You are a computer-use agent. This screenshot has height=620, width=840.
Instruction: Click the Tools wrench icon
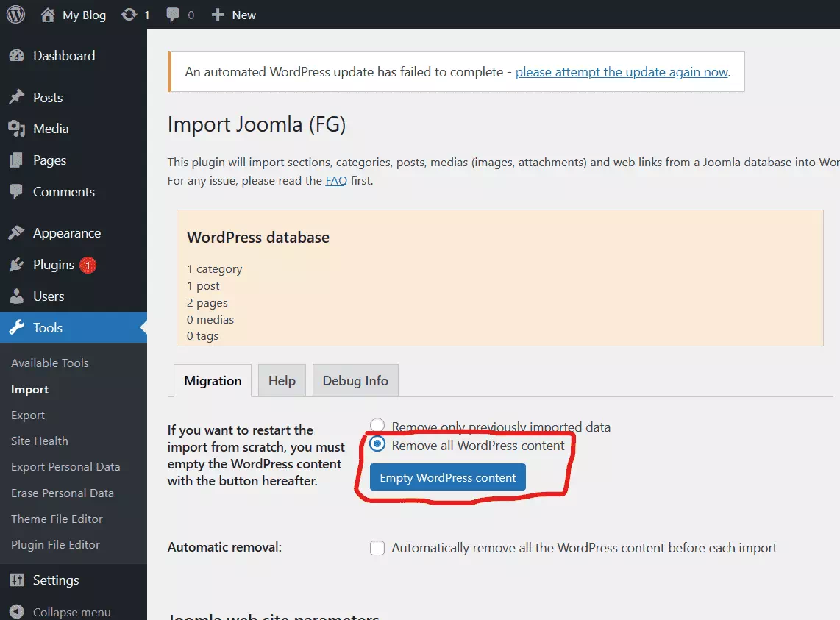pyautogui.click(x=17, y=327)
